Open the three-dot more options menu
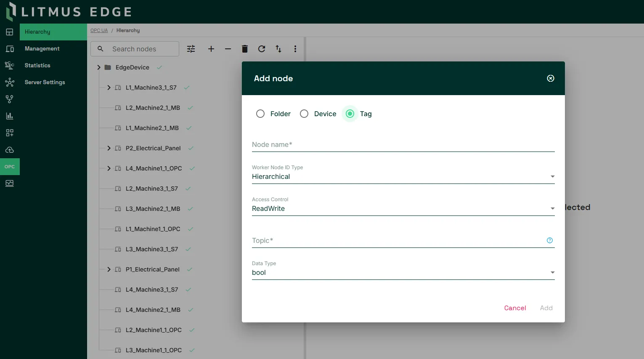The height and width of the screenshot is (359, 644). point(295,49)
